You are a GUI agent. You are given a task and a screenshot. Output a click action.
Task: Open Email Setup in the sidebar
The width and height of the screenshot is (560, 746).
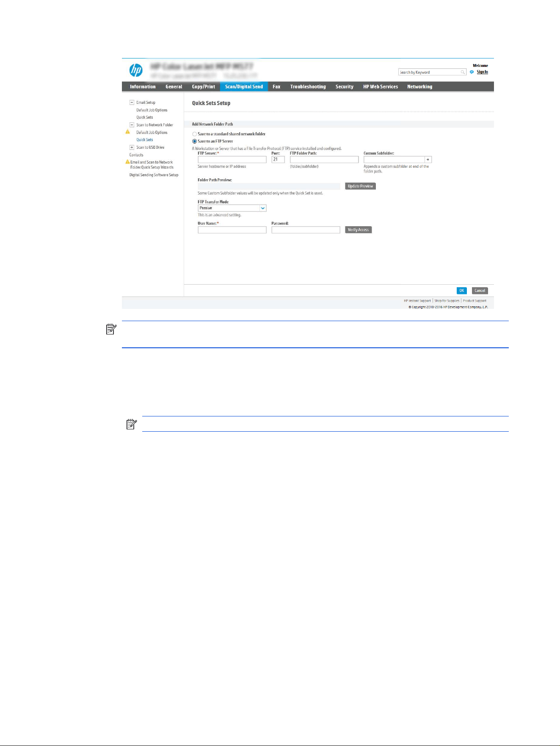click(146, 103)
